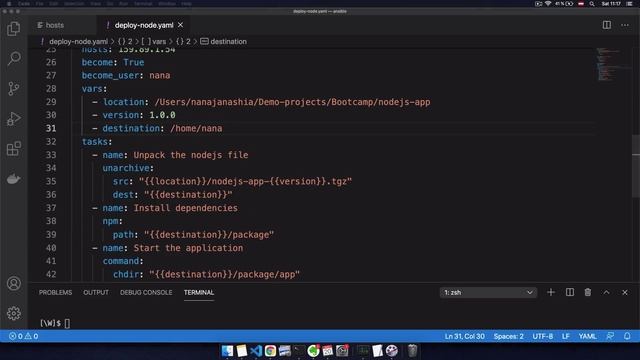Image resolution: width=640 pixels, height=360 pixels.
Task: Change language mode via YAML
Action: (587, 336)
